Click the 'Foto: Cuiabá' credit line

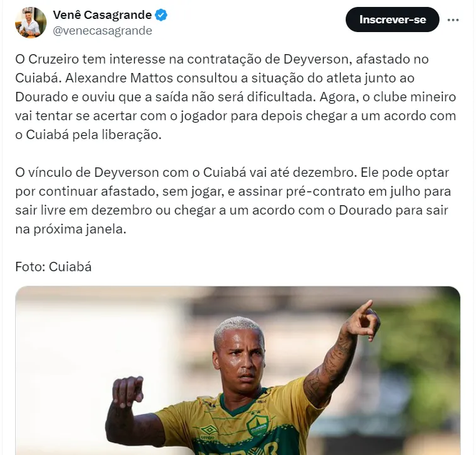pos(54,267)
